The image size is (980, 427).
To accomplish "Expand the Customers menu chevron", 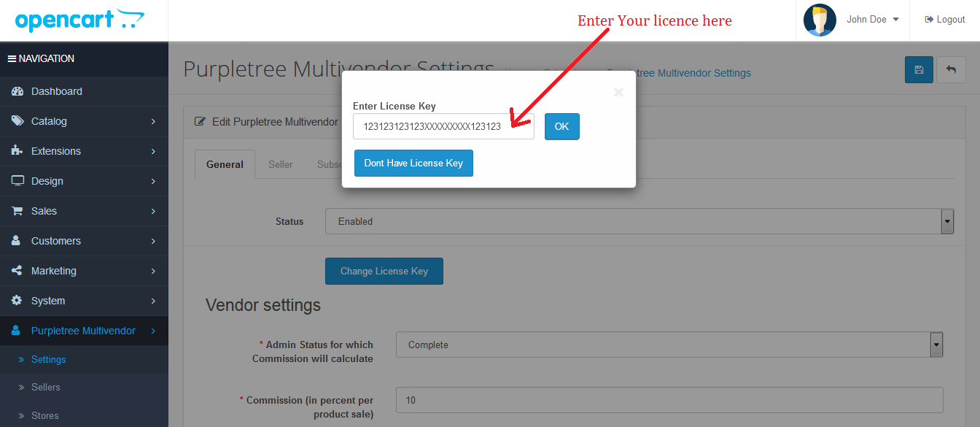I will click(153, 241).
